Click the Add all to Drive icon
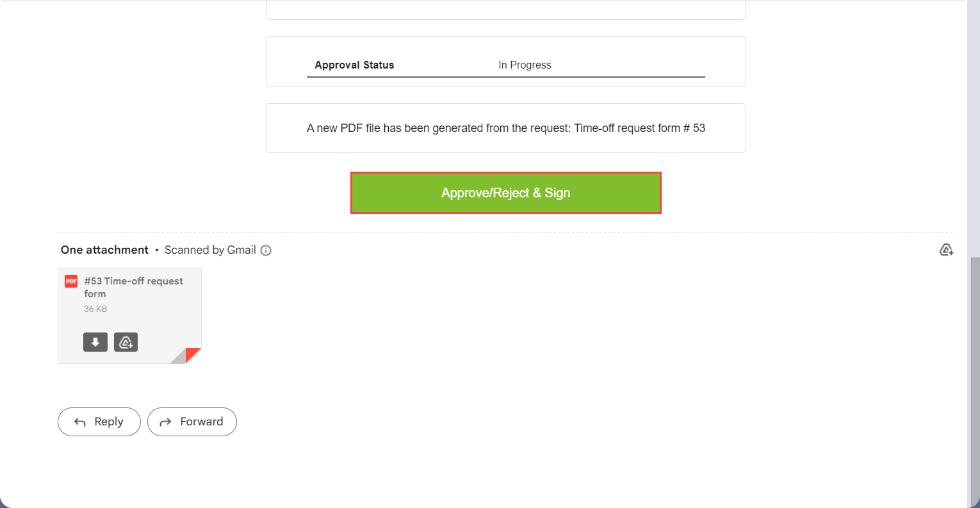The width and height of the screenshot is (980, 508). click(946, 249)
